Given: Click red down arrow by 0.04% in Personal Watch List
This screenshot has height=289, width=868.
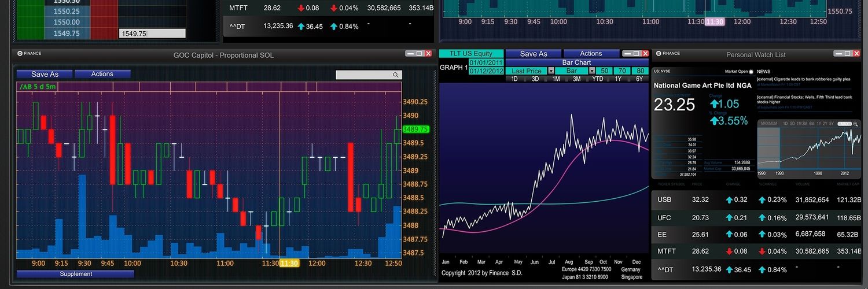Looking at the screenshot, I should pos(762,251).
